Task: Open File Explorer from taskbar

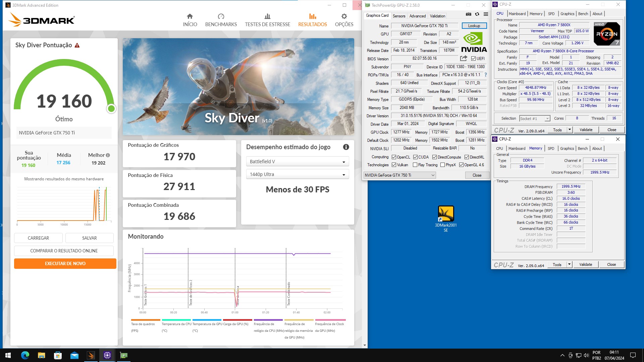Action: pyautogui.click(x=41, y=355)
